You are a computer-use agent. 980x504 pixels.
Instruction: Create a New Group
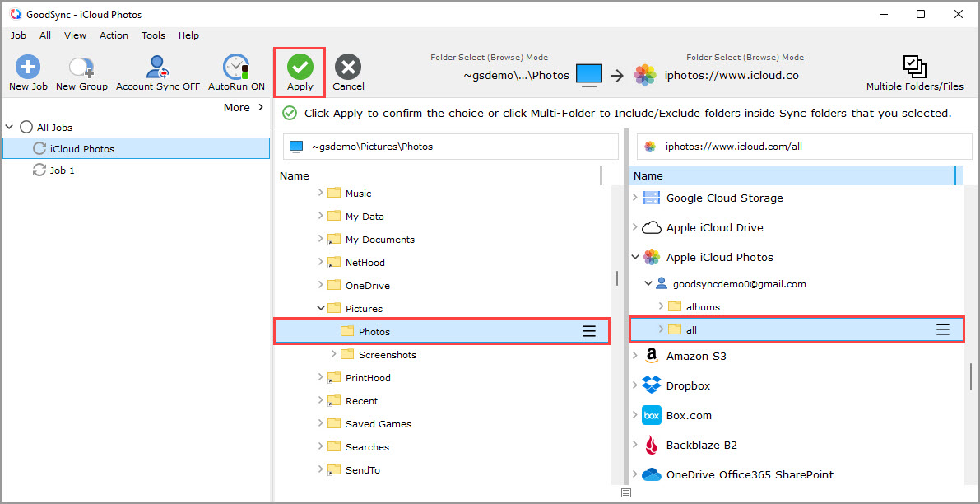point(81,72)
